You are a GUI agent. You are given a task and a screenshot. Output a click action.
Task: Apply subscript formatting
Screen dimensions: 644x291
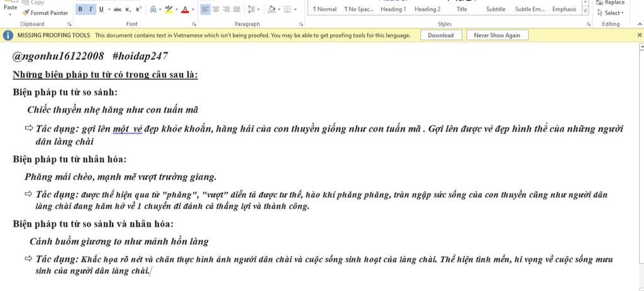click(128, 9)
